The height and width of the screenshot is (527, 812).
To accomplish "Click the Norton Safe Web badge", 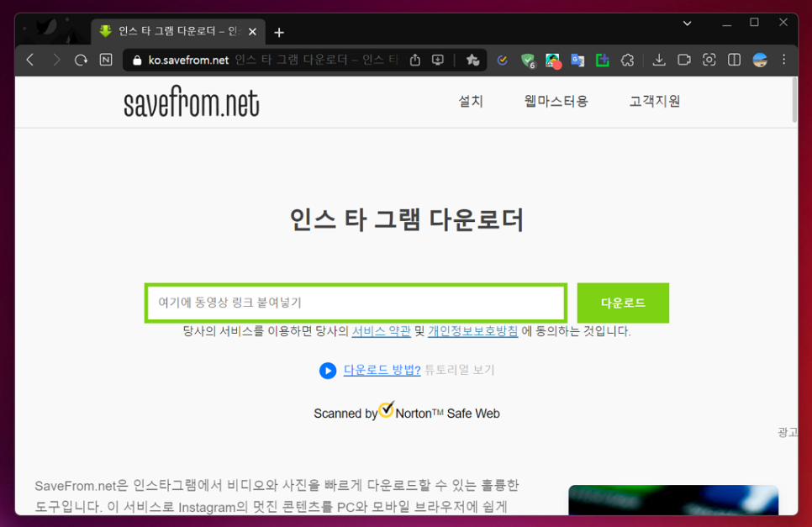I will tap(407, 412).
